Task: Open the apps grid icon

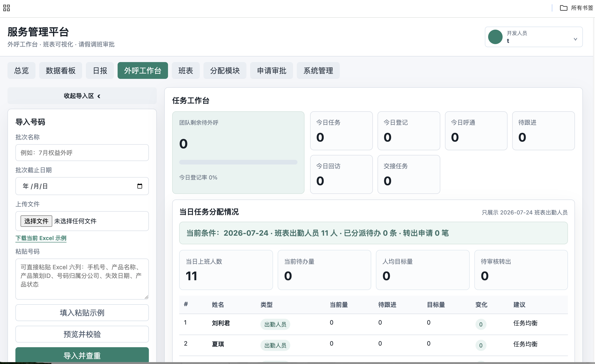Action: coord(7,8)
